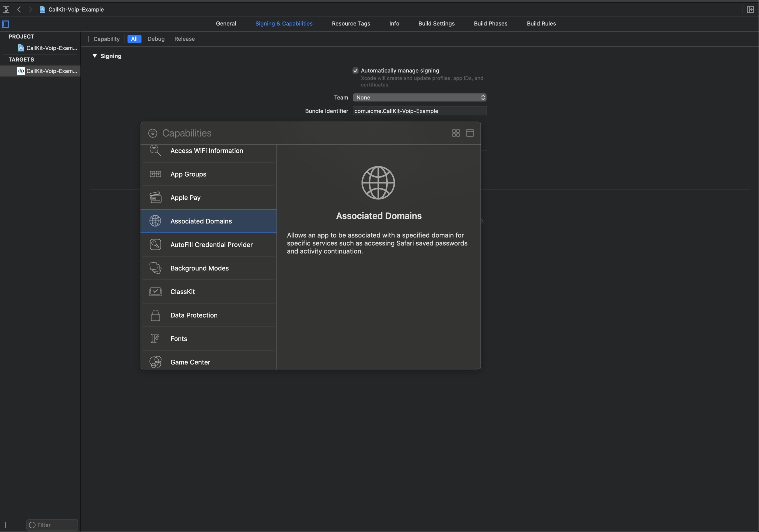
Task: Expand the Signing section disclosure
Action: [94, 55]
